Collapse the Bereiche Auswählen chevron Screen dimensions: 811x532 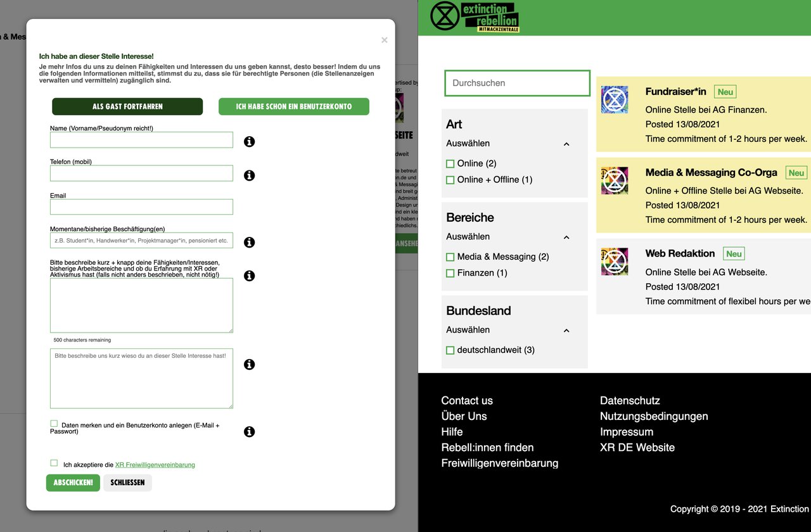tap(566, 237)
